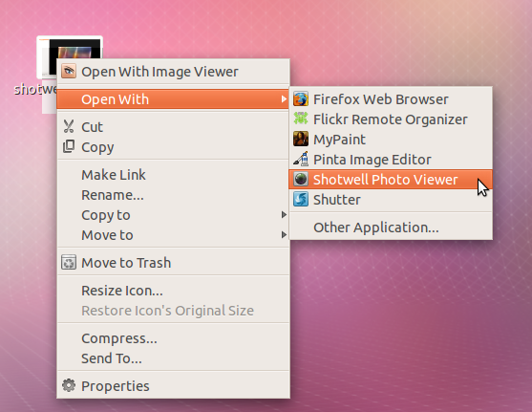Viewport: 532px width, 412px height.
Task: Expand the Copy to submenu arrow
Action: coord(284,215)
